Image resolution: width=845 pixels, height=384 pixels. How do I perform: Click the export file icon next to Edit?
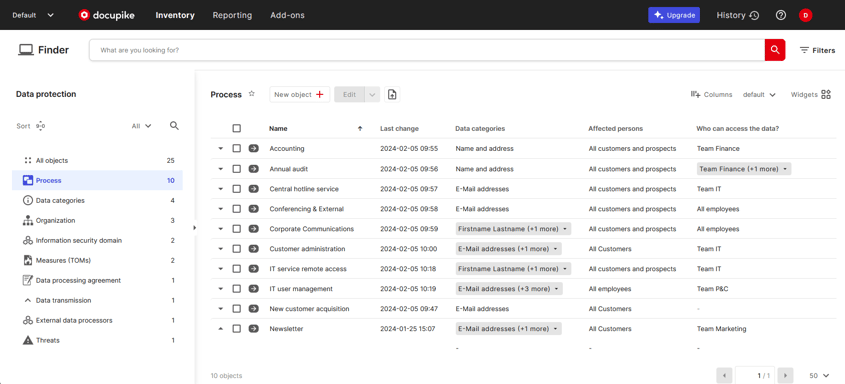[x=392, y=94]
